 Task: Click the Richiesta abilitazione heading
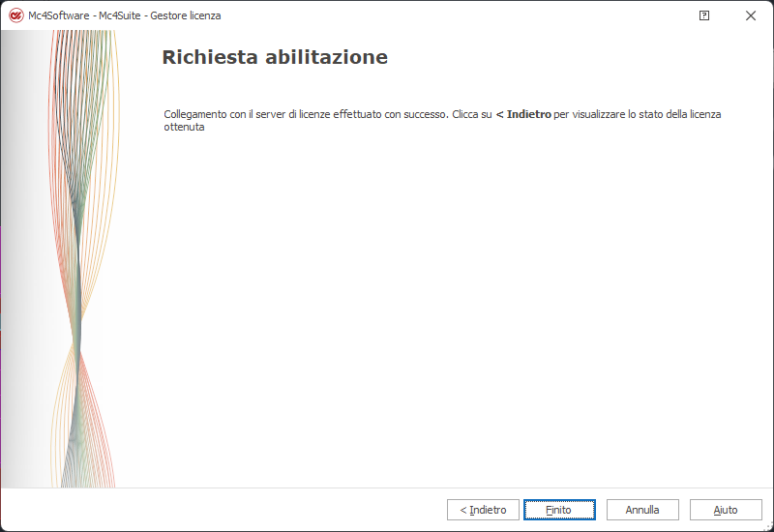(275, 57)
